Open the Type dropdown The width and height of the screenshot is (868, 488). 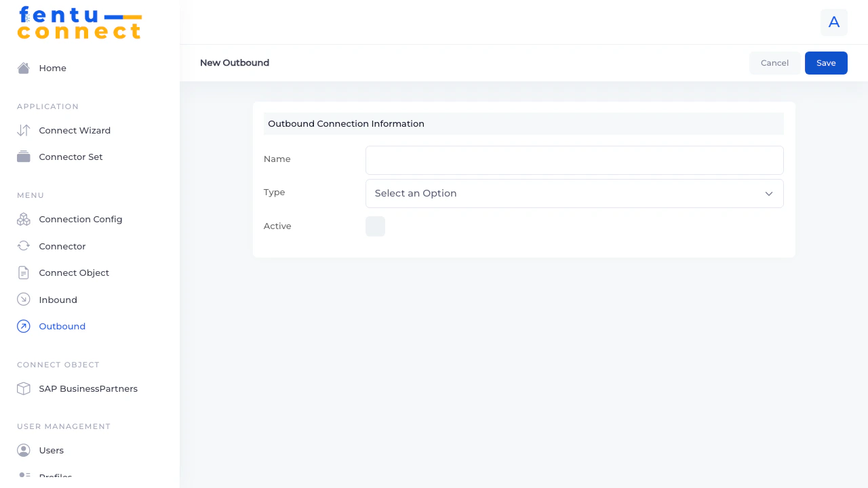pyautogui.click(x=574, y=193)
